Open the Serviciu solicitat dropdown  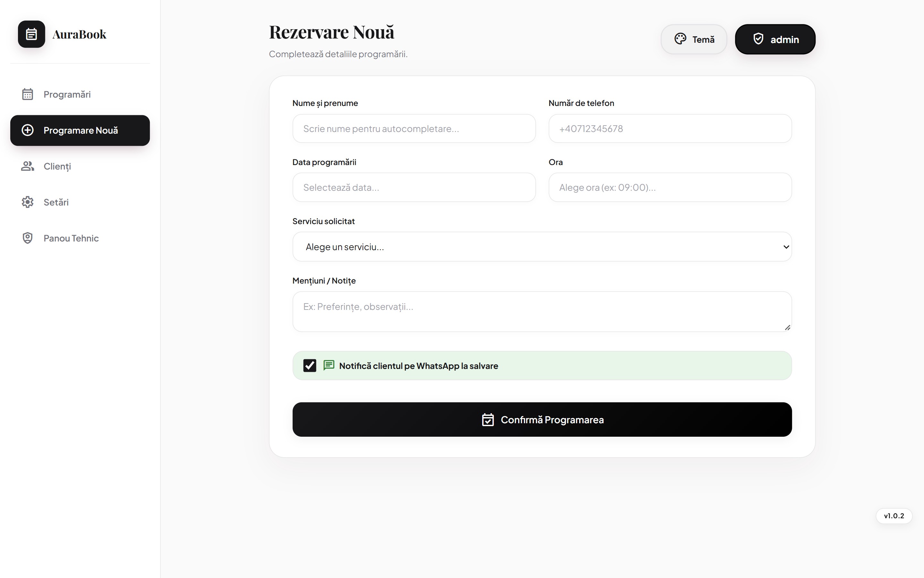pos(542,247)
